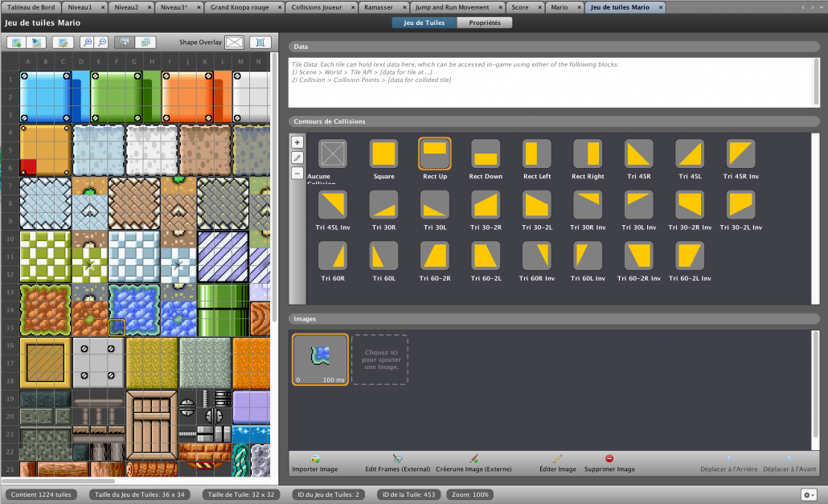Click the tileset horizontal scrollbar
This screenshot has width=828, height=504.
coord(58,481)
